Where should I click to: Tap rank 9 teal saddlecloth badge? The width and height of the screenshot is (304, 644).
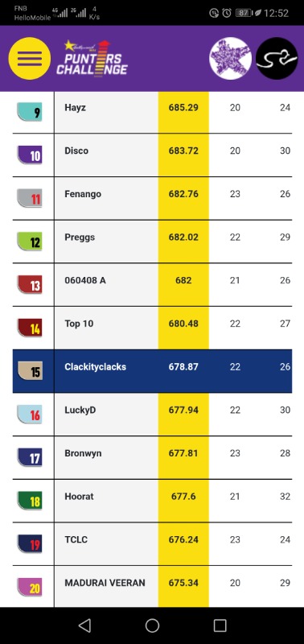(30, 112)
